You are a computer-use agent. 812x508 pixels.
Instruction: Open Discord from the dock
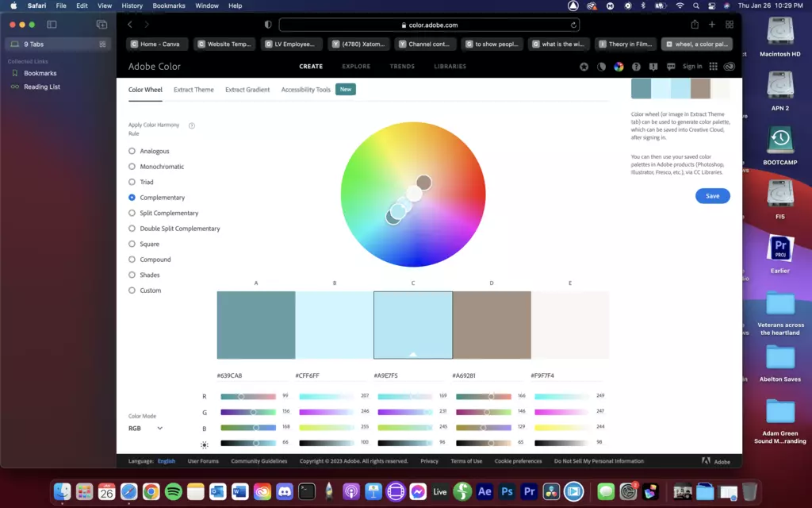(285, 491)
